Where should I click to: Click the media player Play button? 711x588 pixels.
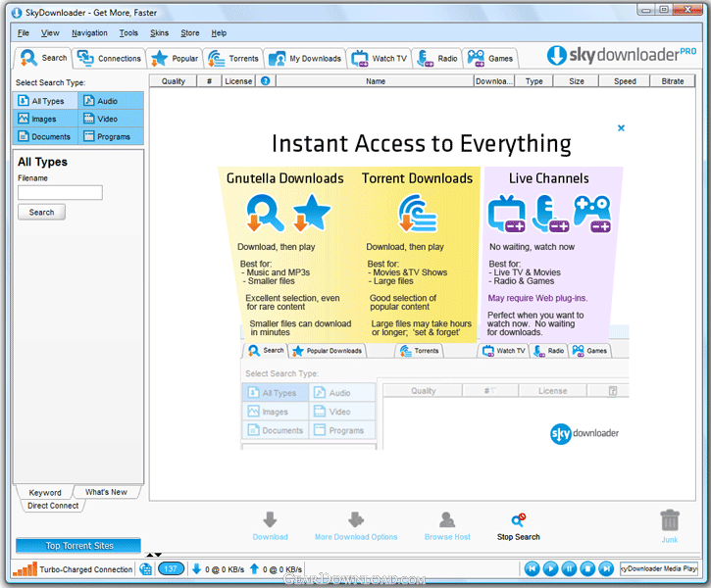550,568
